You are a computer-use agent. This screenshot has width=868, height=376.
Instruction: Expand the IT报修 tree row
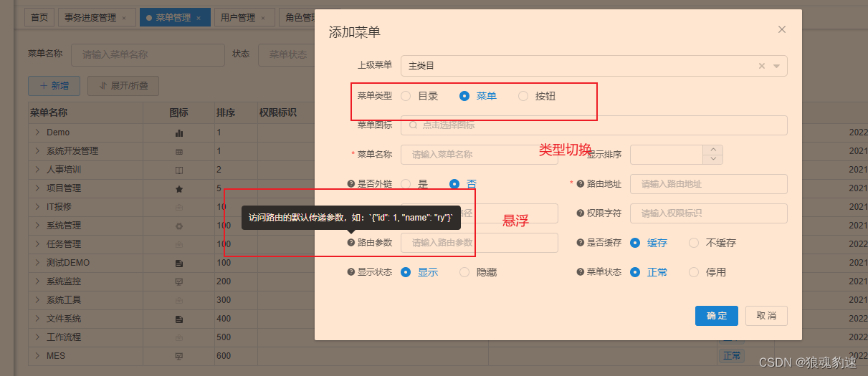(37, 207)
